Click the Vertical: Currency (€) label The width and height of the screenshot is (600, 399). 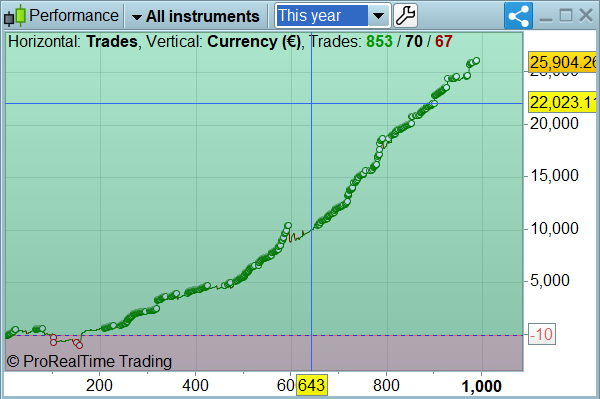click(224, 41)
